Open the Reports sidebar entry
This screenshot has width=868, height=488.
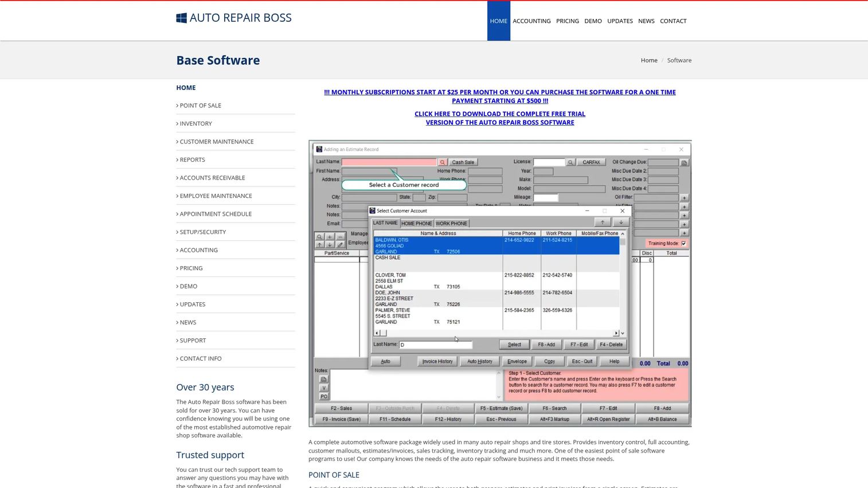tap(192, 159)
